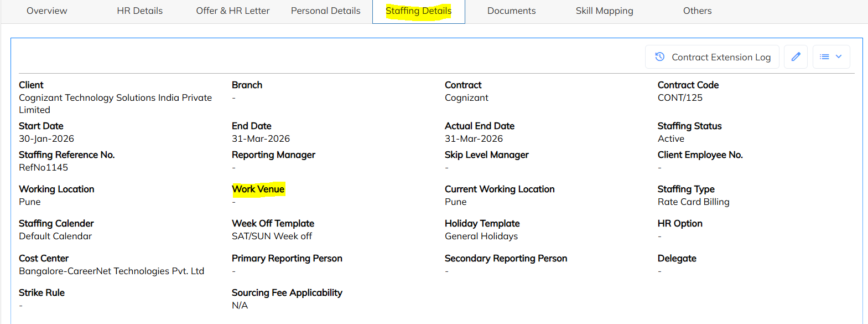Select the staffing reference RefNo1145 value
The image size is (868, 324).
pos(44,168)
